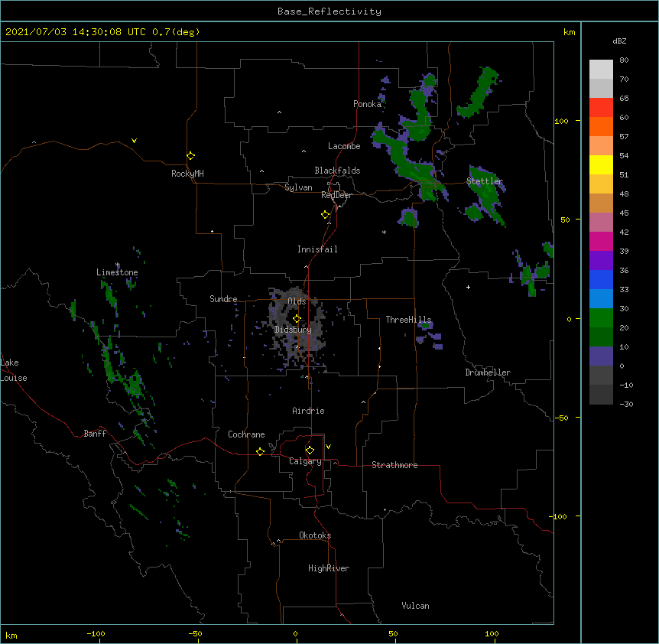Click the asterisk marker east of Innisfail
The height and width of the screenshot is (644, 659).
tap(384, 232)
